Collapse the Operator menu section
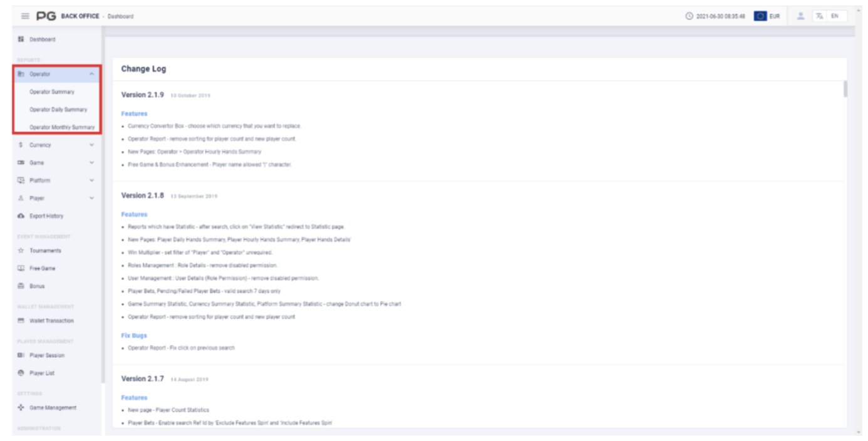Viewport: 868px width, 441px height. pos(92,75)
